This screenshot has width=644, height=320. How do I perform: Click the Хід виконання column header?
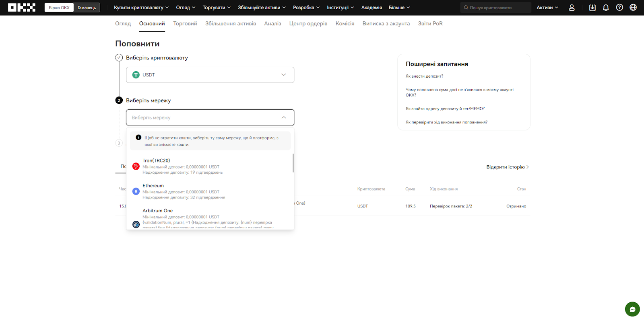tap(444, 189)
